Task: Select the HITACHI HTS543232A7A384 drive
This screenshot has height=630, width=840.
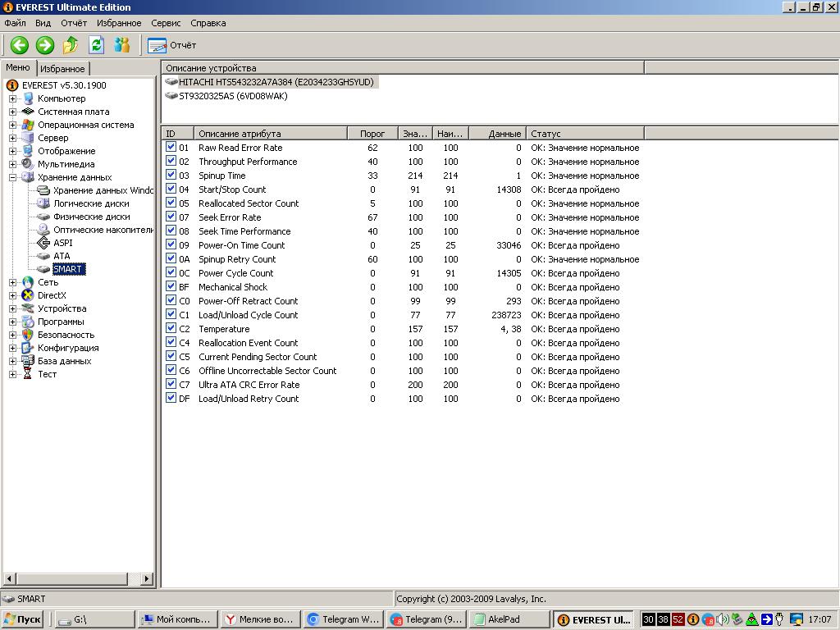Action: click(276, 82)
